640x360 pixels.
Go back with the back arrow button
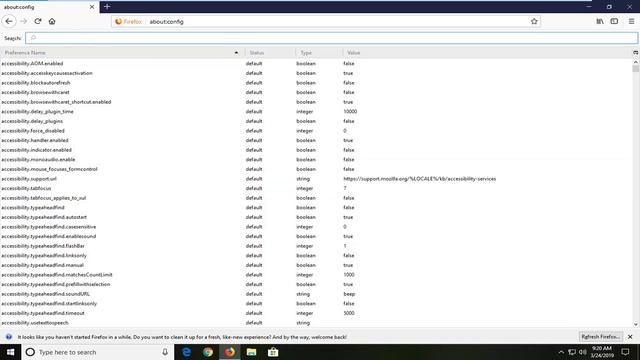coord(9,21)
